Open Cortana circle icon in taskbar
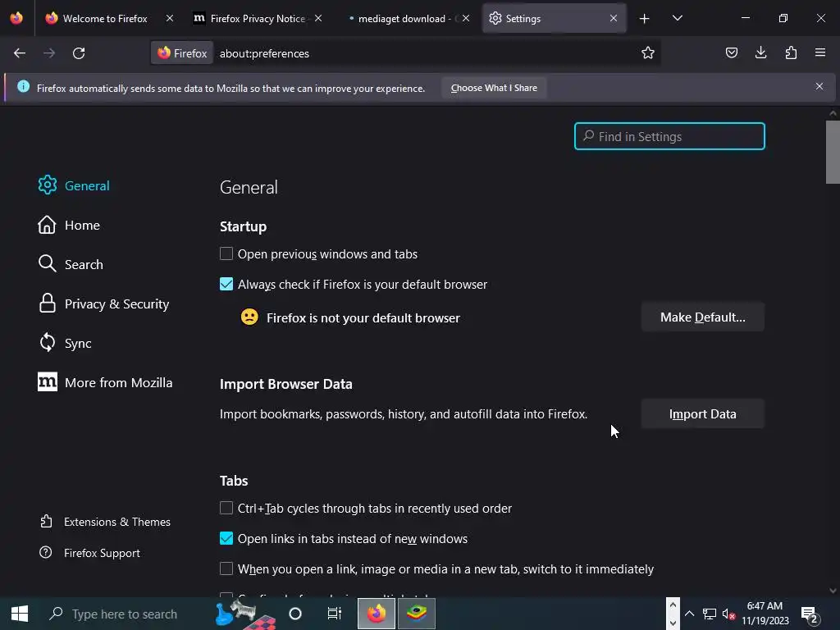The height and width of the screenshot is (630, 840). (x=295, y=614)
